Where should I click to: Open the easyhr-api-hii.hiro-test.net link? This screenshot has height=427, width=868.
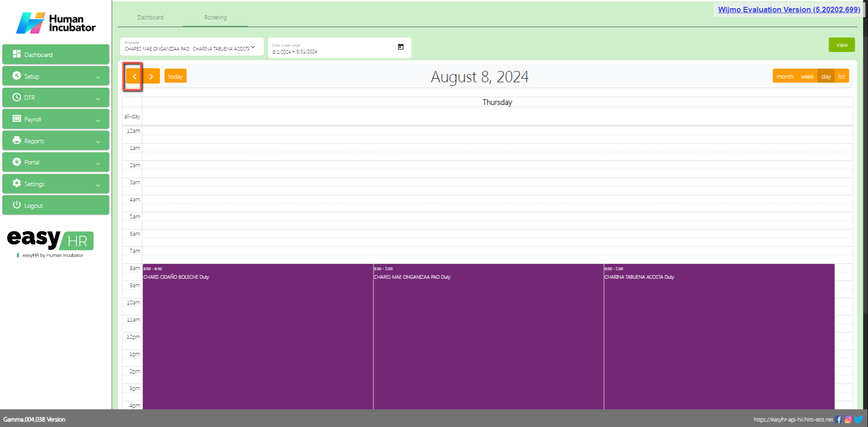pyautogui.click(x=793, y=419)
